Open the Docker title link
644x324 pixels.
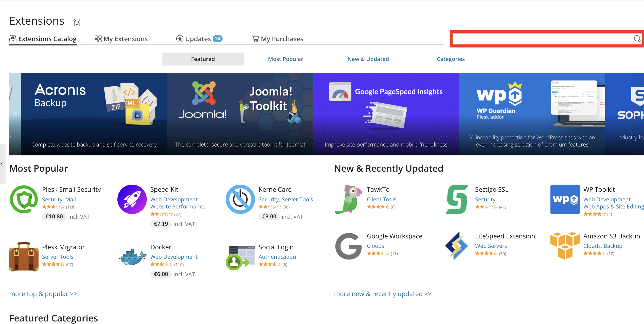(161, 247)
